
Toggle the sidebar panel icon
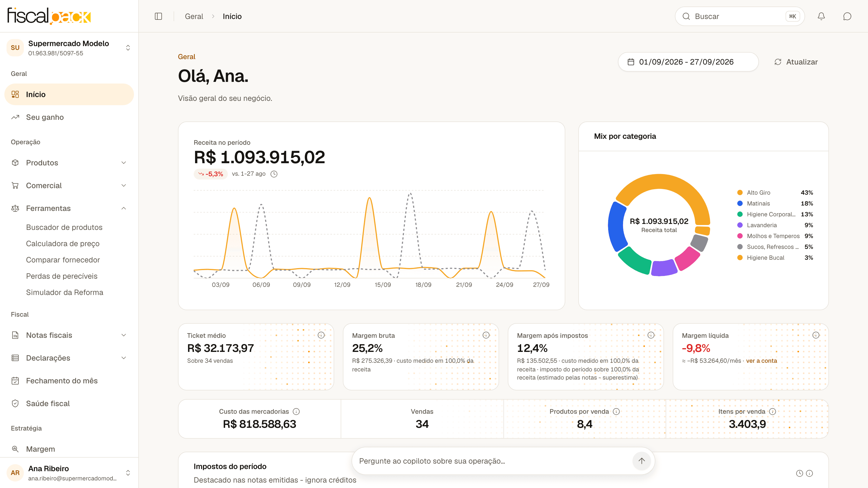point(158,16)
